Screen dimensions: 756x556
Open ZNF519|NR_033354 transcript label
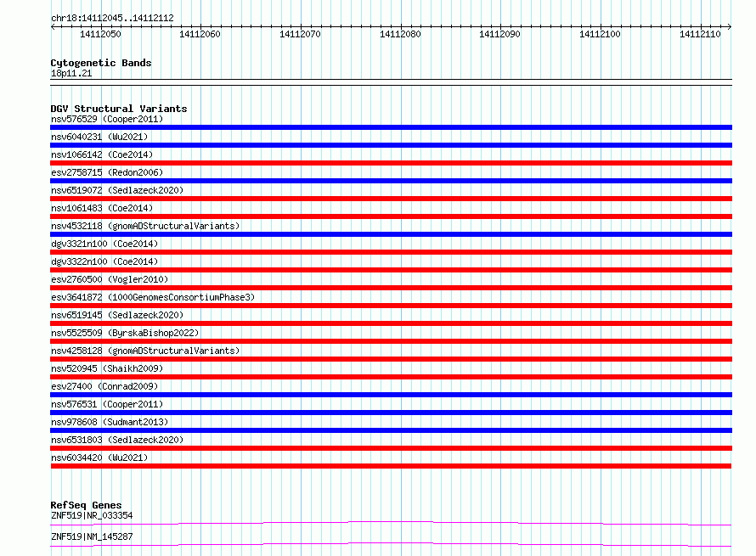pos(92,515)
